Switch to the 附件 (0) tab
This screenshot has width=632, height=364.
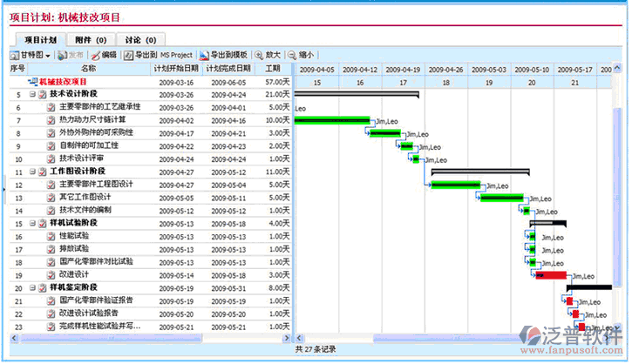(x=91, y=39)
